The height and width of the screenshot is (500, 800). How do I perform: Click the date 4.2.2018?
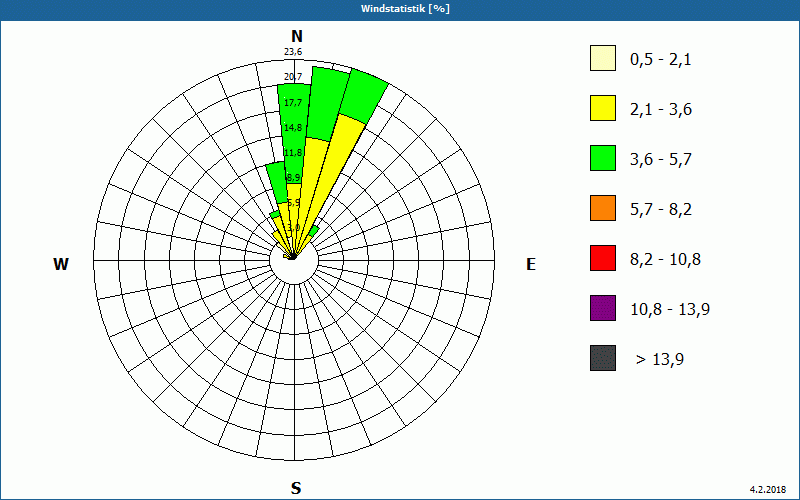click(x=768, y=489)
